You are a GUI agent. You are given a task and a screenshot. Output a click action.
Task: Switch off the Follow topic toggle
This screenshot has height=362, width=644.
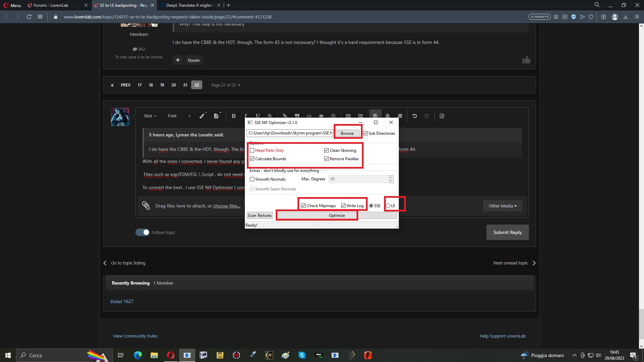click(x=143, y=232)
